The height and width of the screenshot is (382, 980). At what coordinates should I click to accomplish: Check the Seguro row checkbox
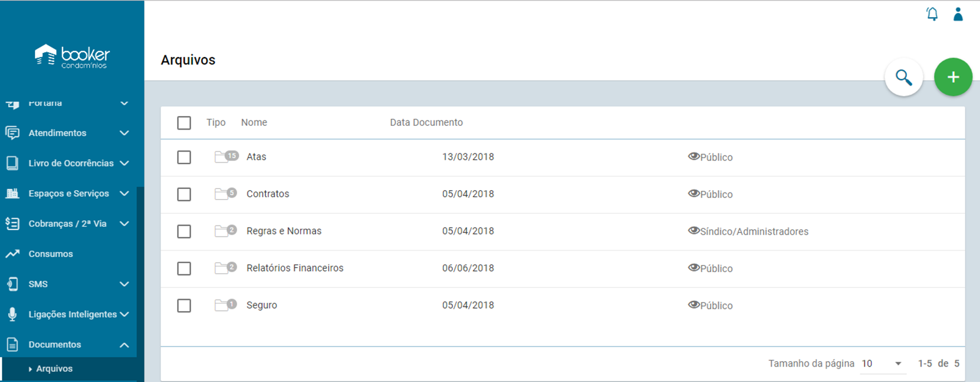[x=184, y=306]
